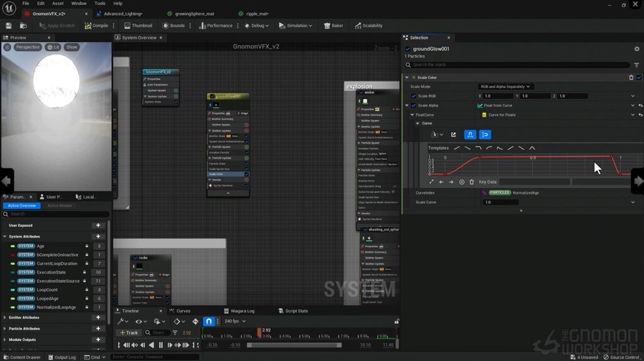This screenshot has height=361, width=644.
Task: Open curve in external curve editor icon
Action: (453, 135)
